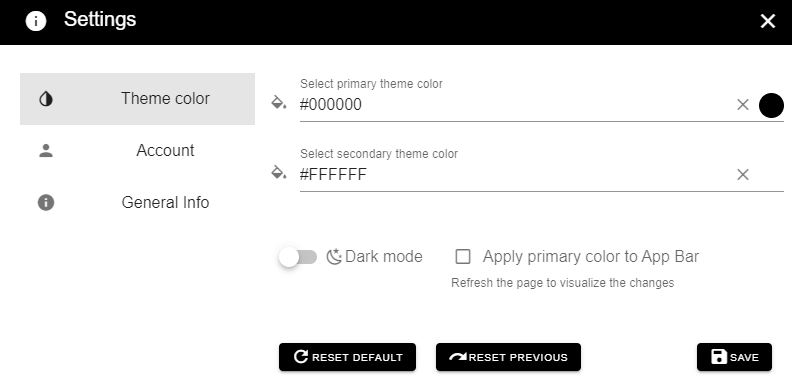This screenshot has height=385, width=792.
Task: Click the moon icon beside Dark mode
Action: [x=334, y=257]
